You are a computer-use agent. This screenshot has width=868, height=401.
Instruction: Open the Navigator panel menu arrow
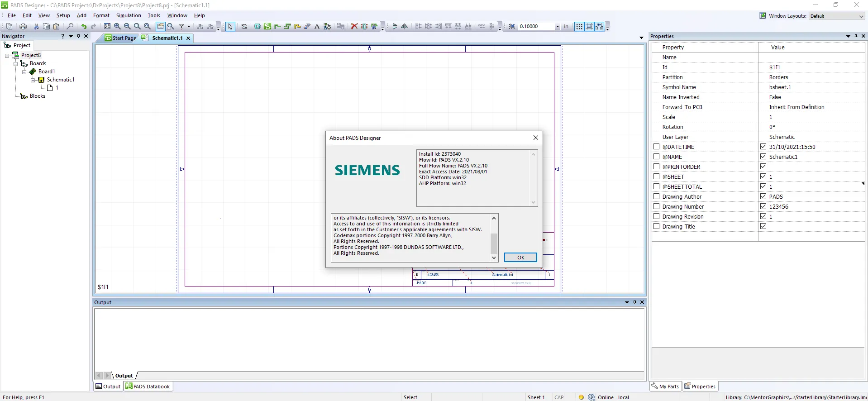click(x=71, y=36)
